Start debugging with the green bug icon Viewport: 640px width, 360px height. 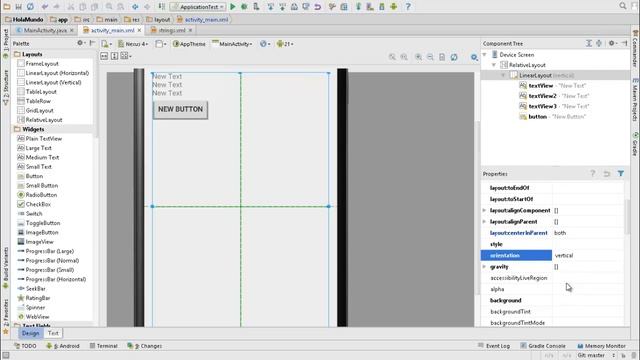tap(244, 7)
